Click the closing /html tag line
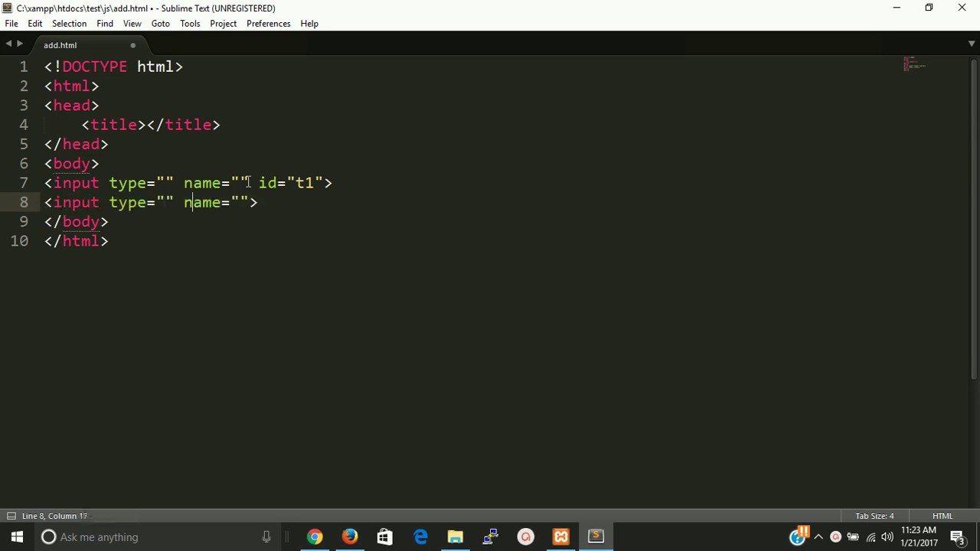The height and width of the screenshot is (551, 980). point(77,241)
